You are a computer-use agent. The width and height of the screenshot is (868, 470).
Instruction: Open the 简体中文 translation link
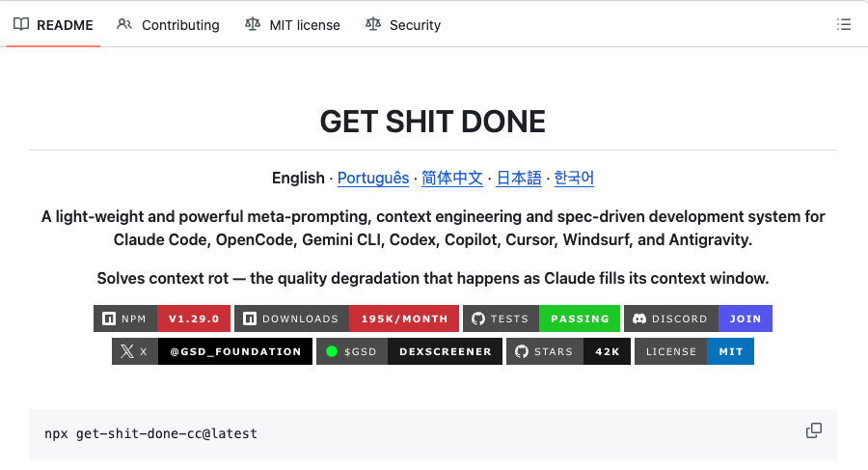tap(452, 178)
